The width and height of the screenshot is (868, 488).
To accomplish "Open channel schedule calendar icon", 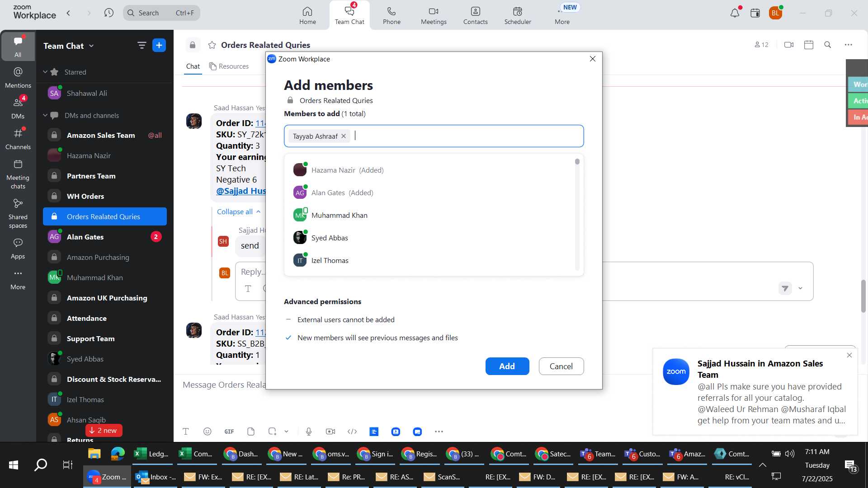I will 809,45.
